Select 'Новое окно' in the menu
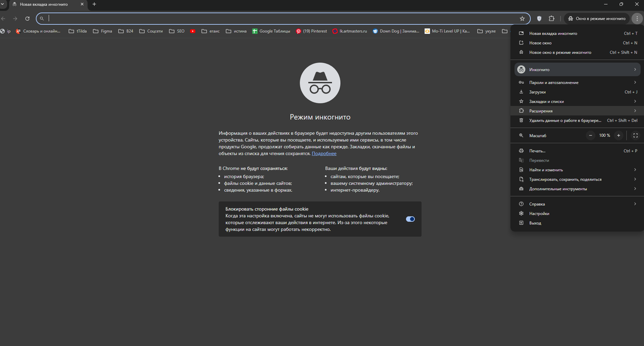The height and width of the screenshot is (346, 644). pyautogui.click(x=577, y=43)
